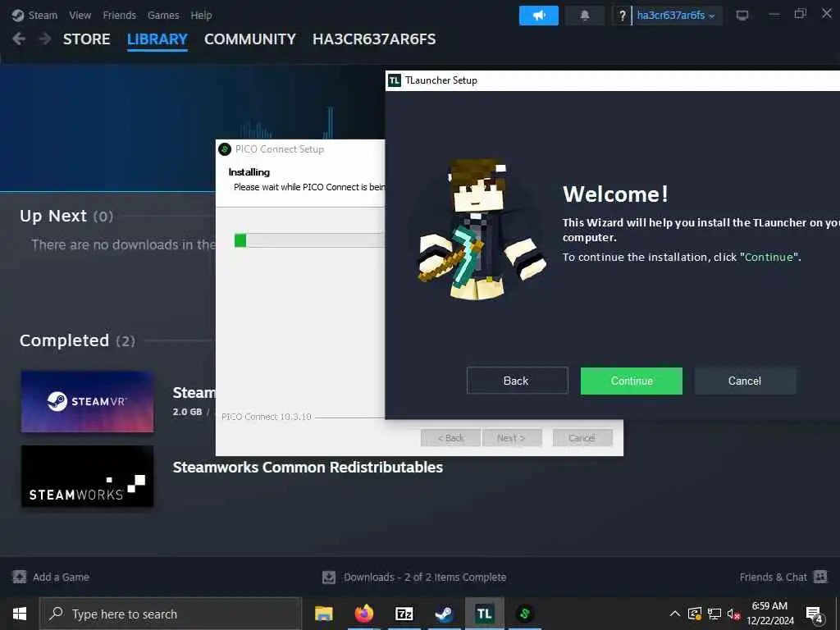Show hidden tray icons chevron

point(675,614)
